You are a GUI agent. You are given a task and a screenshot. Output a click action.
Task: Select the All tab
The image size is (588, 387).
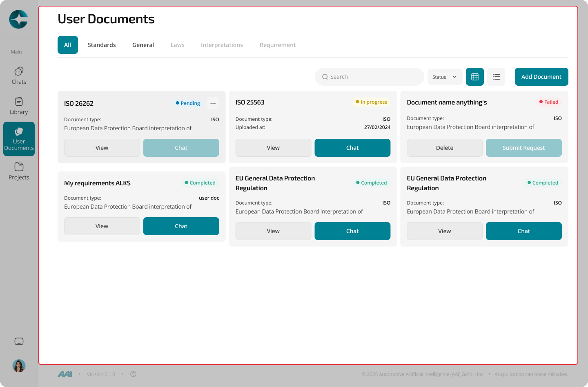pos(68,45)
